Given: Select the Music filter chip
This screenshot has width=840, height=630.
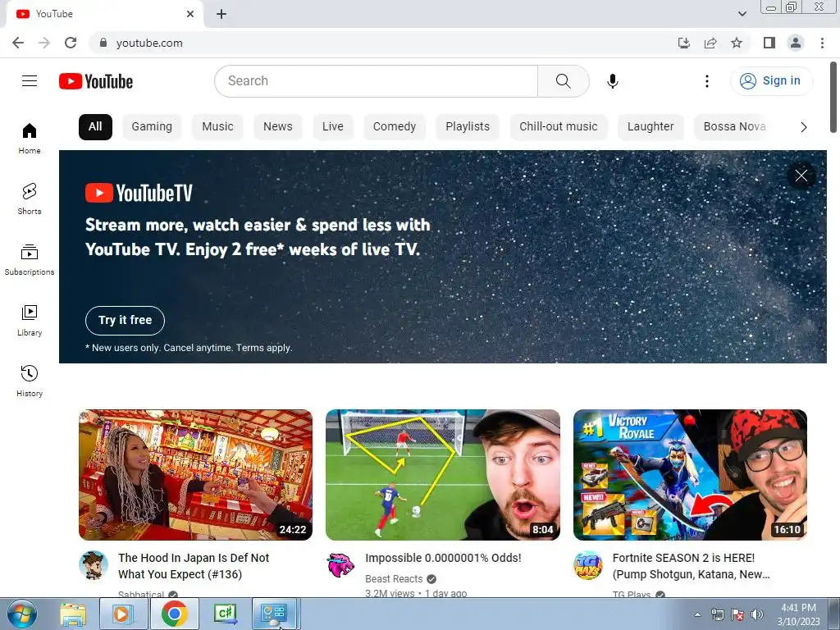Looking at the screenshot, I should point(217,127).
